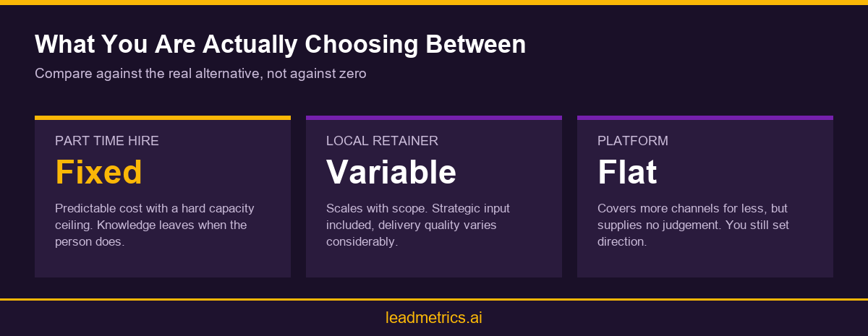Click 'You still set direction' sentence
868x336 pixels.
tap(693, 233)
